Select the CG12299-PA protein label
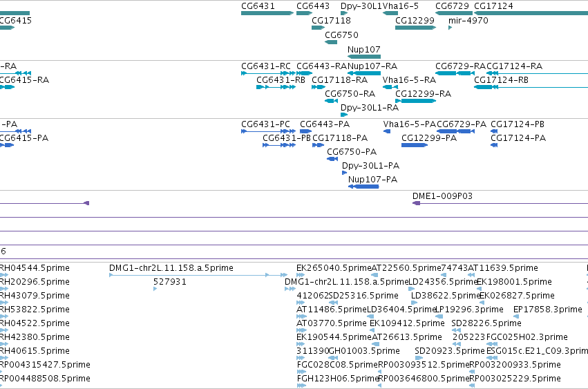 pyautogui.click(x=429, y=138)
